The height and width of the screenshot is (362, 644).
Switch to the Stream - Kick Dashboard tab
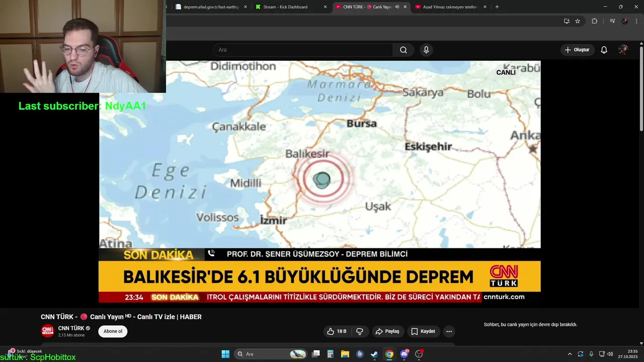pyautogui.click(x=285, y=7)
